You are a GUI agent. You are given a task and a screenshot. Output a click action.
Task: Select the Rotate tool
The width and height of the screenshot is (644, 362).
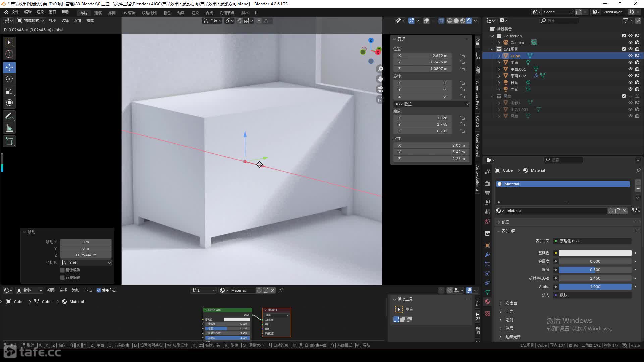9,79
